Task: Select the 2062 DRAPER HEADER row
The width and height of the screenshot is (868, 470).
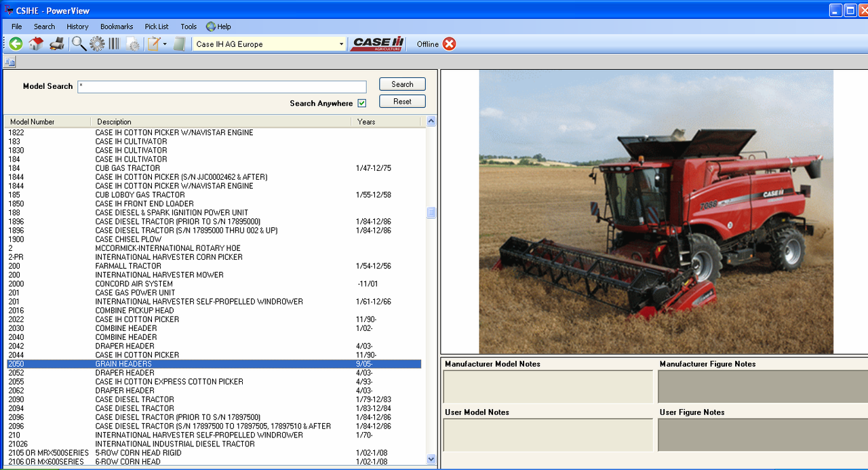Action: tap(214, 391)
